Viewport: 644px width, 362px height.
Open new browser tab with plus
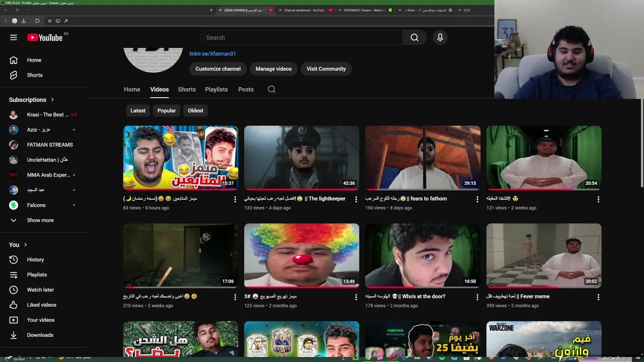211,10
